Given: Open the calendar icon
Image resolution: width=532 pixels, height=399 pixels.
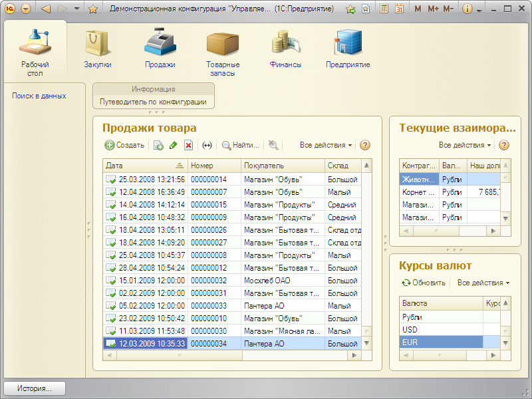Looking at the screenshot, I should (x=400, y=9).
